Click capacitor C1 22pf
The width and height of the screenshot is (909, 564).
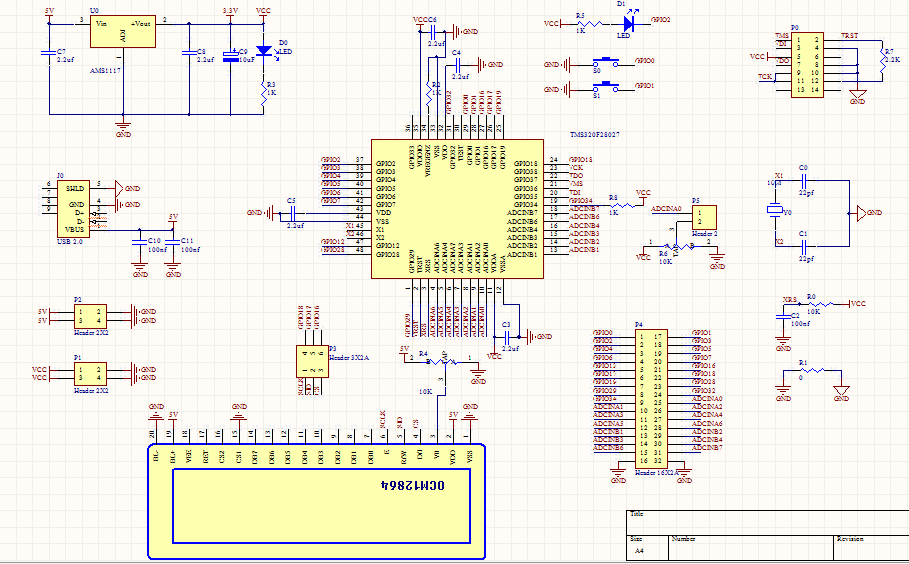(x=803, y=246)
